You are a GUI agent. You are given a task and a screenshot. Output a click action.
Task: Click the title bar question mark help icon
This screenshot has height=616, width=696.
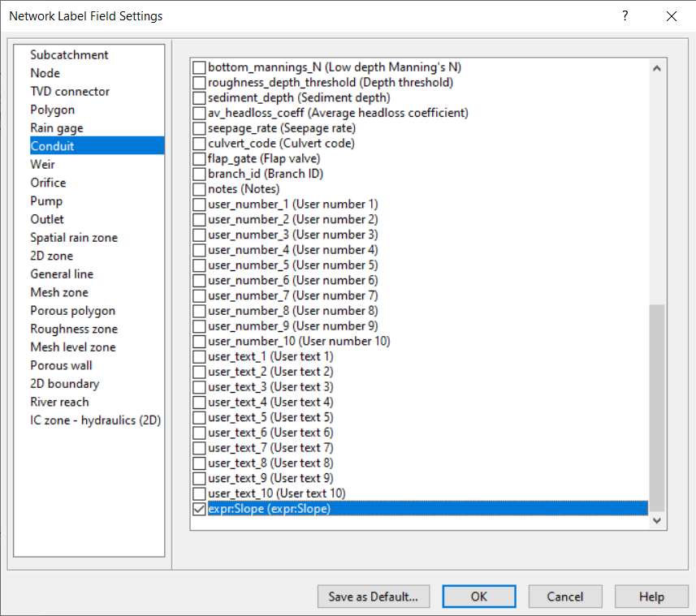(625, 16)
